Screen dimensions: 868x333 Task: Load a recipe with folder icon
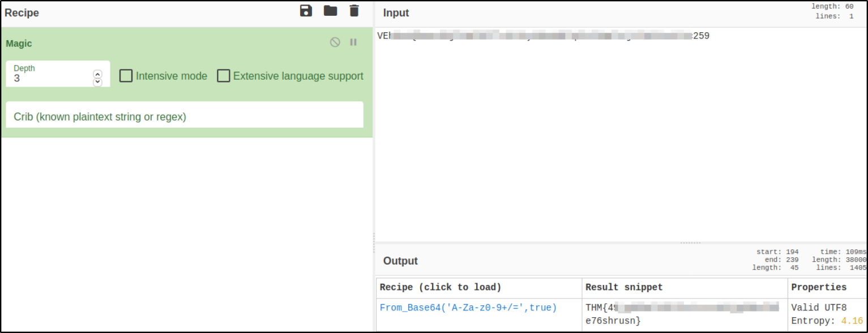coord(330,11)
